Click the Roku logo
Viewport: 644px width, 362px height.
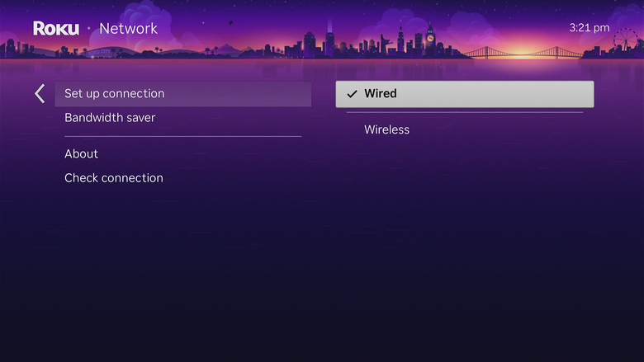[x=56, y=28]
